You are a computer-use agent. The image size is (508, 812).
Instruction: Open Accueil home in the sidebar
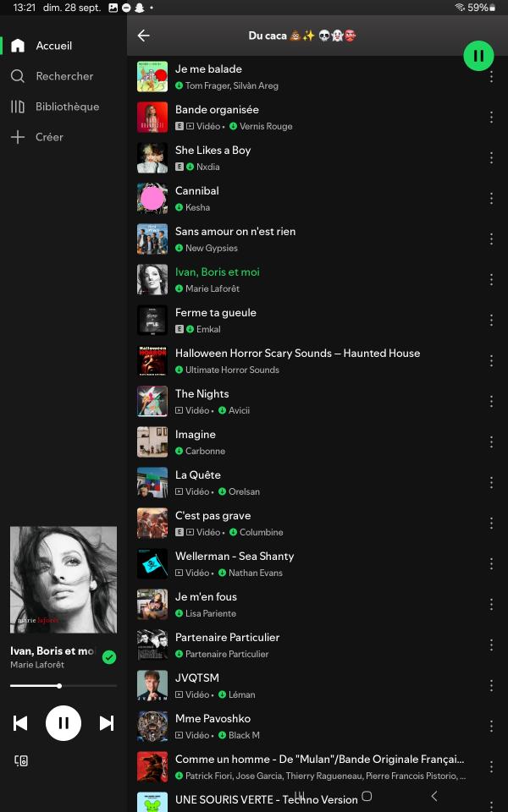click(x=18, y=46)
